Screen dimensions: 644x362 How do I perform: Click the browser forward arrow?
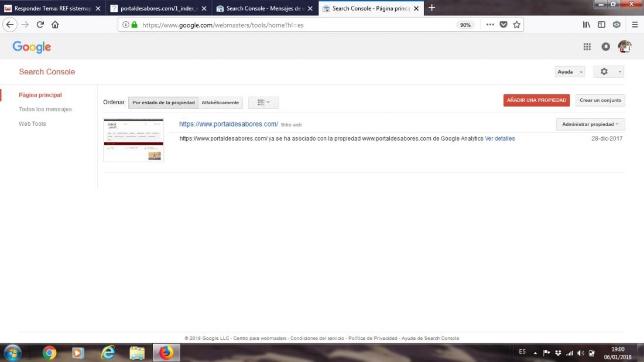[x=25, y=25]
